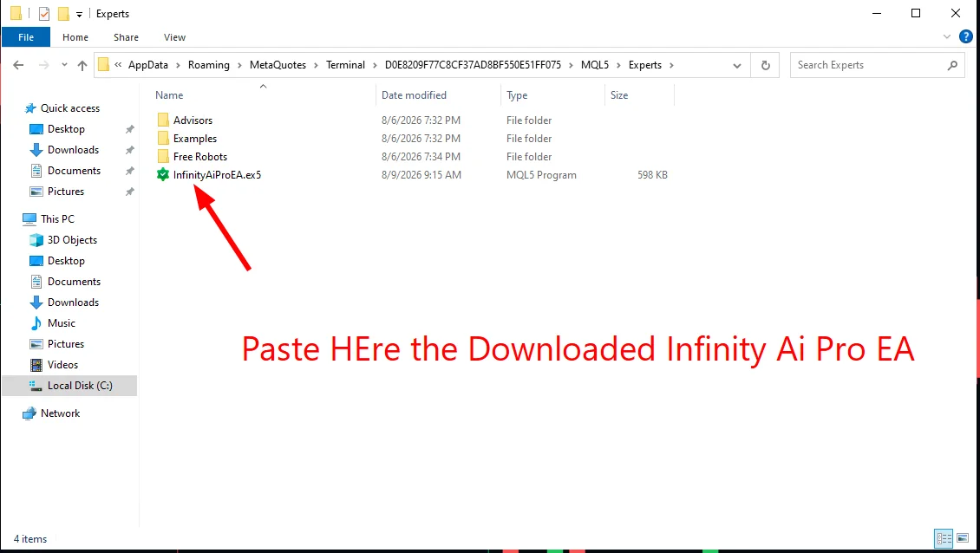Viewport: 980px width, 553px height.
Task: Go up one folder level
Action: [x=82, y=65]
